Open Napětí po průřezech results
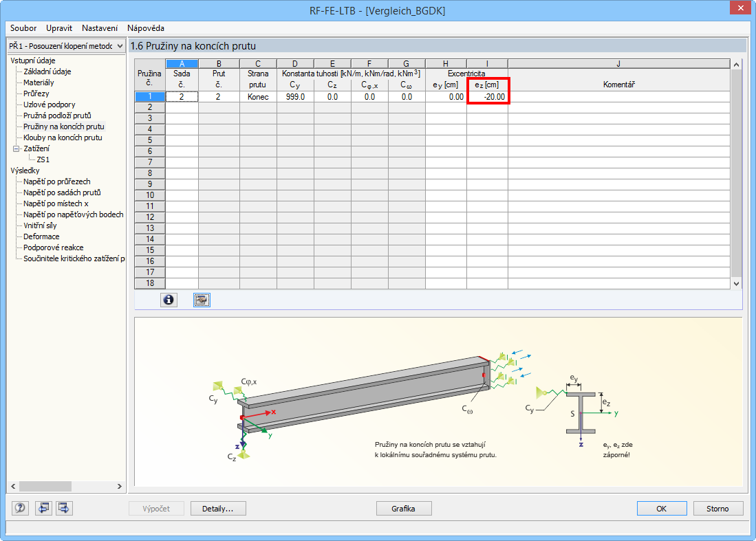The image size is (756, 541). point(57,181)
